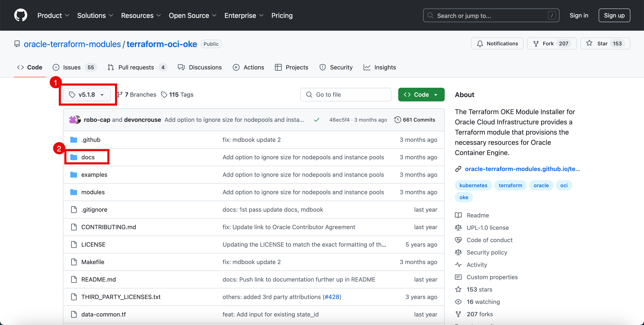
Task: Click the green checkmark commit status icon
Action: (316, 120)
